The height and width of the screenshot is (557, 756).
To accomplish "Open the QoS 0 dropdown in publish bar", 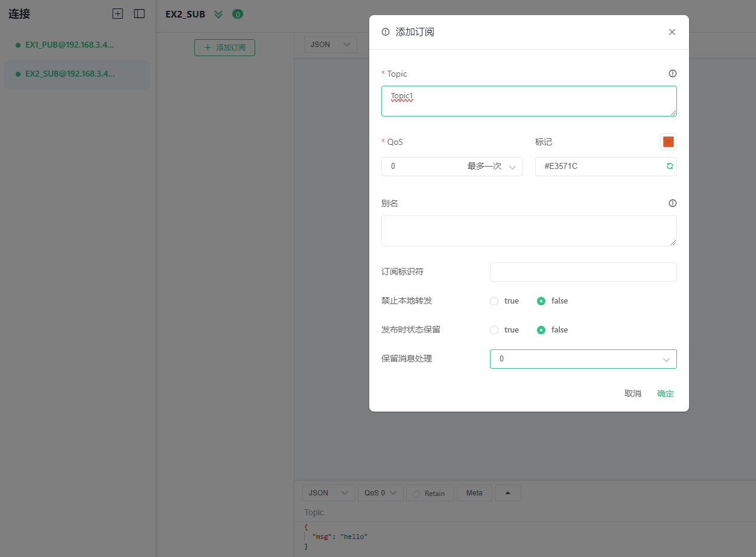I will pos(380,493).
